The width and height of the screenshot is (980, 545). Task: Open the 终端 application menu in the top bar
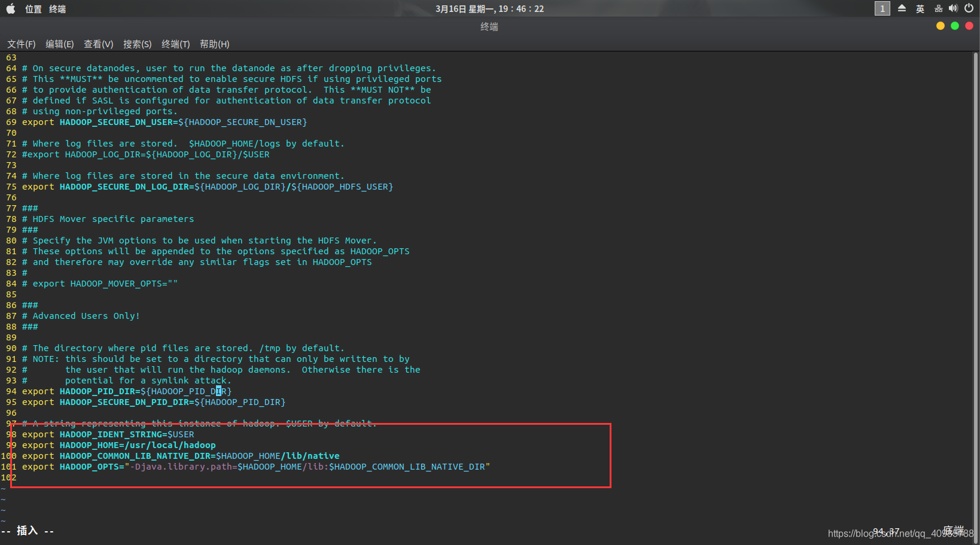click(x=57, y=9)
